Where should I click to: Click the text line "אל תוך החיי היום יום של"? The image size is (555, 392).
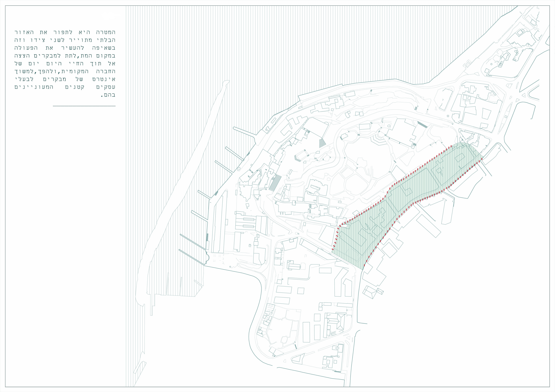(x=65, y=64)
